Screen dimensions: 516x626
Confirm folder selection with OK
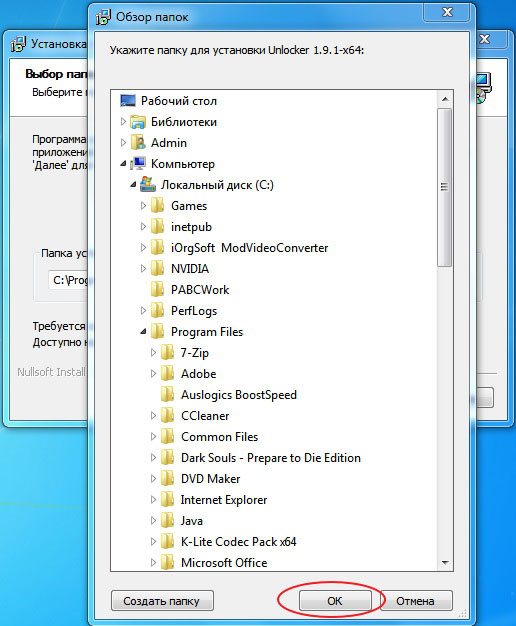coord(335,600)
